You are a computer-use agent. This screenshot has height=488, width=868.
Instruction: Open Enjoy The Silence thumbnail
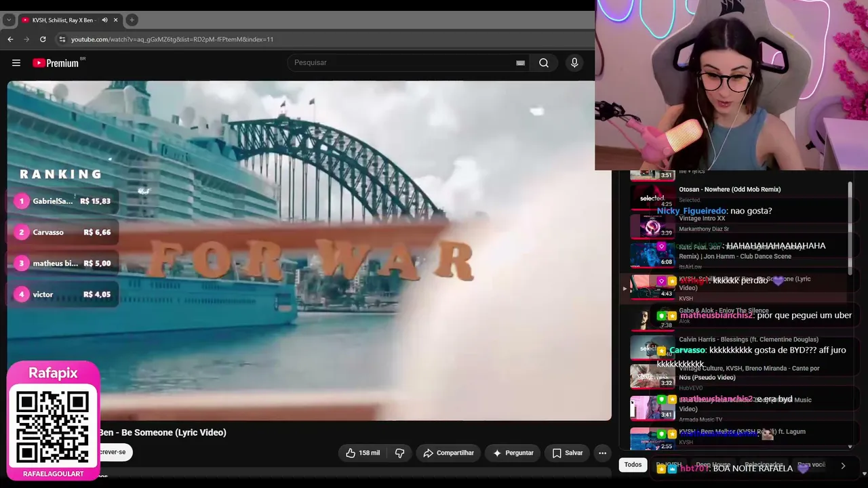click(652, 318)
